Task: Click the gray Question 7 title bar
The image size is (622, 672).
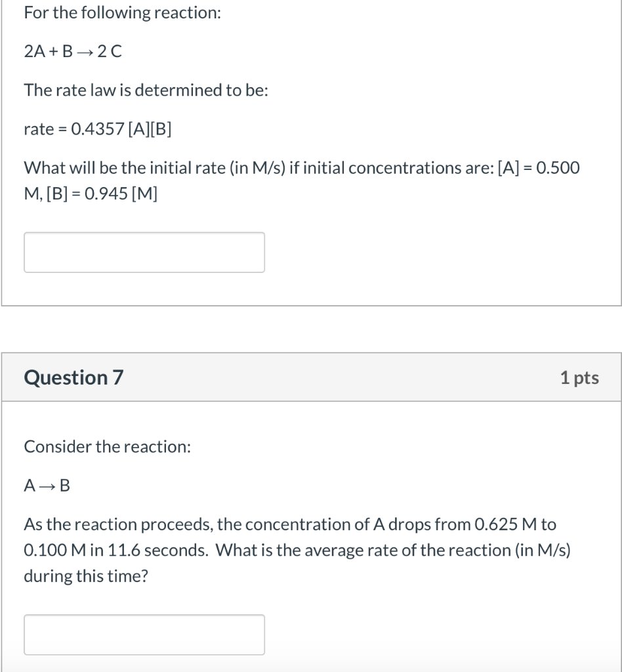Action: pyautogui.click(x=311, y=377)
